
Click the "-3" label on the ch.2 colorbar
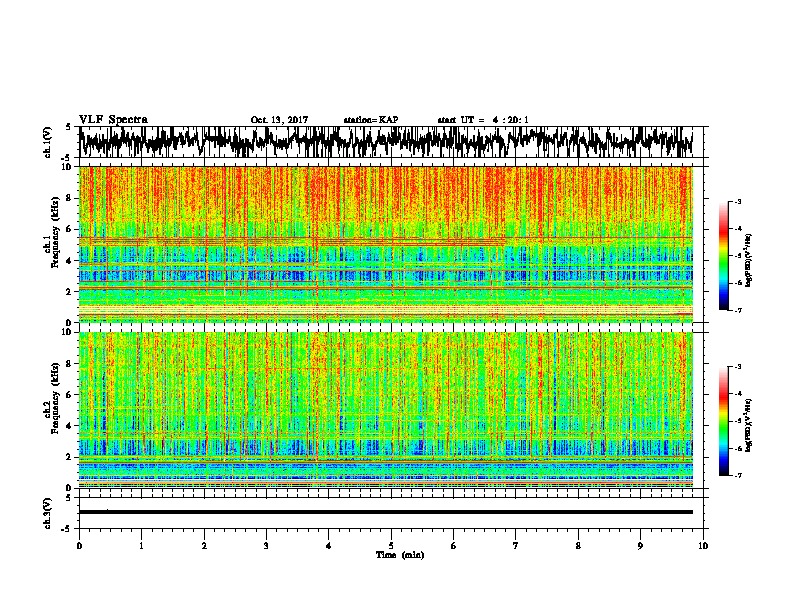738,367
